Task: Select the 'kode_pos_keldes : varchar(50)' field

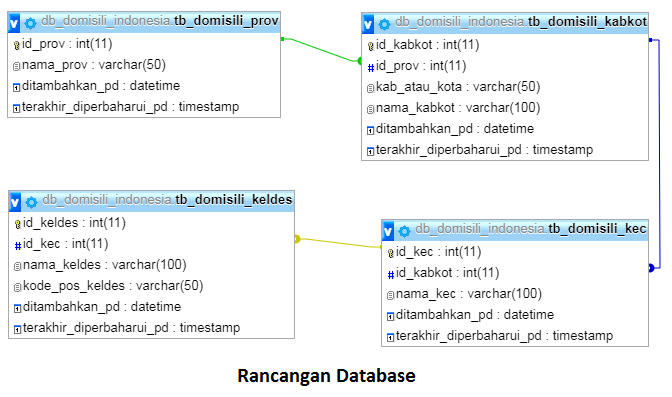Action: [x=113, y=286]
